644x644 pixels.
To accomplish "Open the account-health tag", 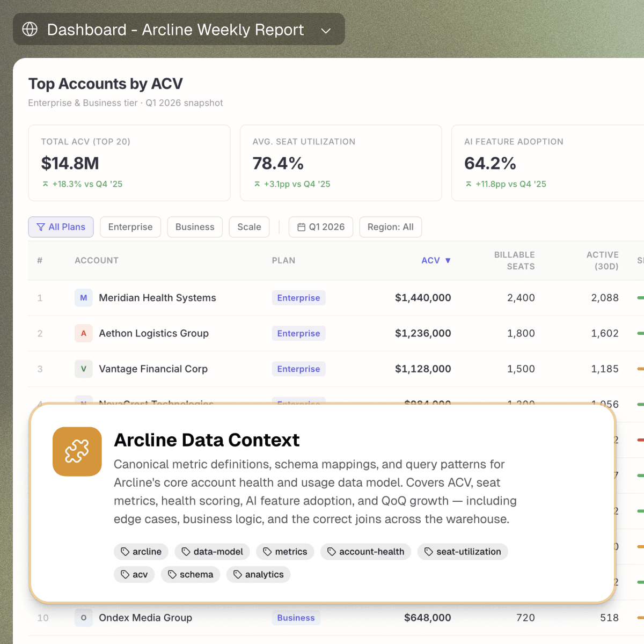I will pyautogui.click(x=365, y=552).
